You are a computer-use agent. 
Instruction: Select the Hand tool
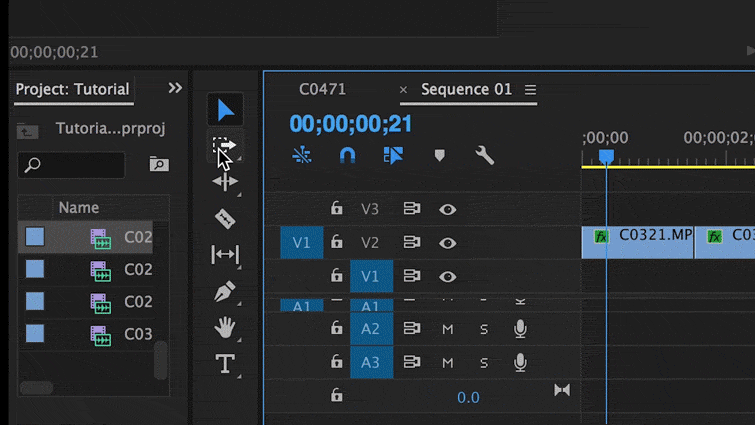[225, 327]
